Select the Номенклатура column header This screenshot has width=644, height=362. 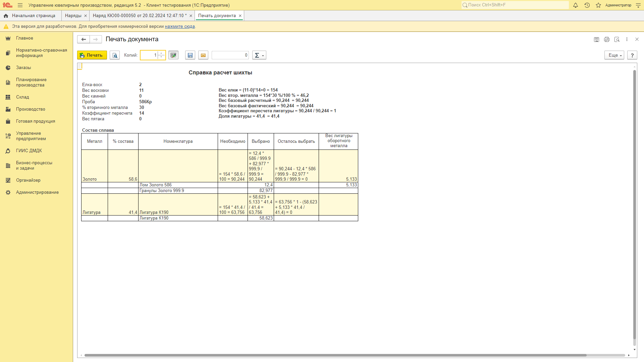178,141
